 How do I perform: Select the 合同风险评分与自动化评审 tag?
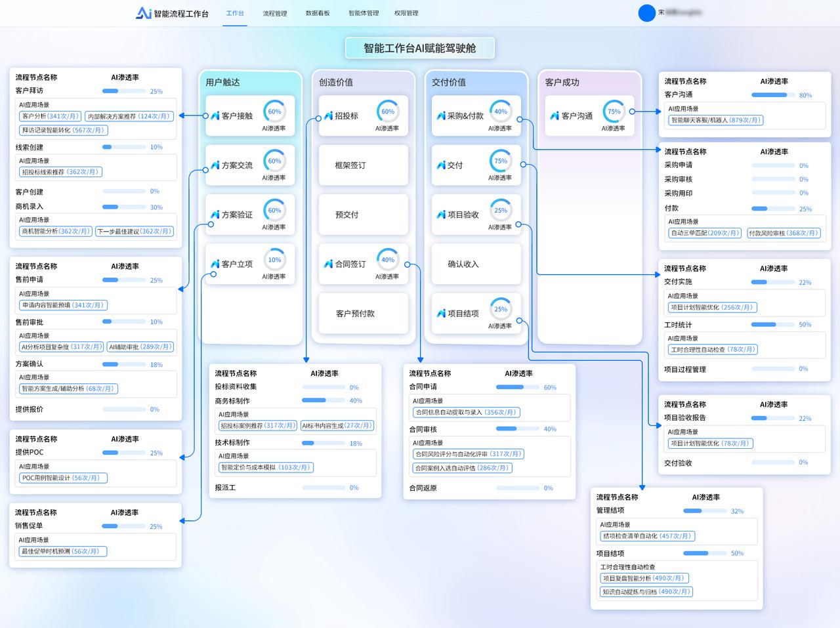(469, 454)
